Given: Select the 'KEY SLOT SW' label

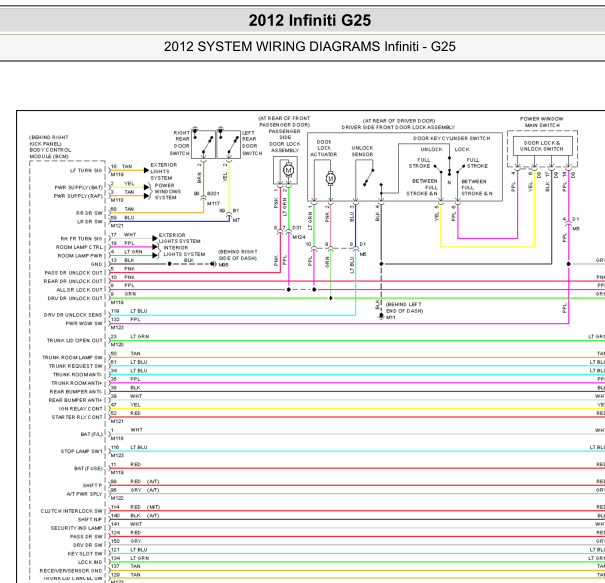Looking at the screenshot, I should point(85,554).
